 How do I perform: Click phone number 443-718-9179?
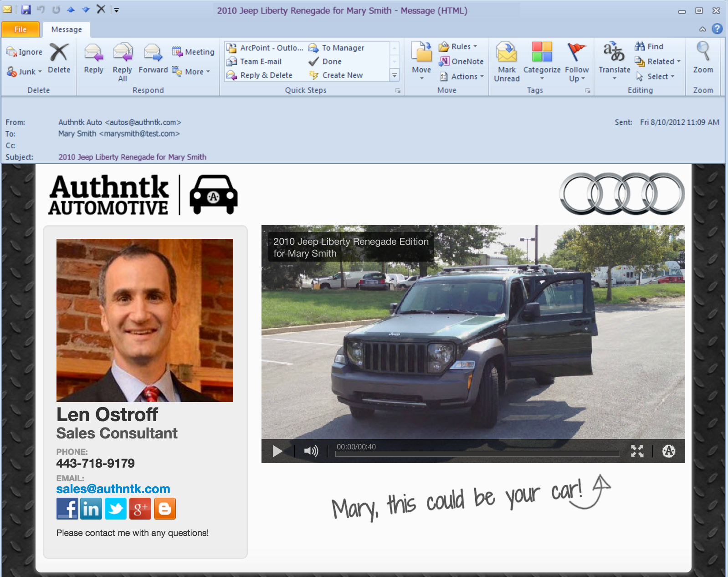point(96,464)
